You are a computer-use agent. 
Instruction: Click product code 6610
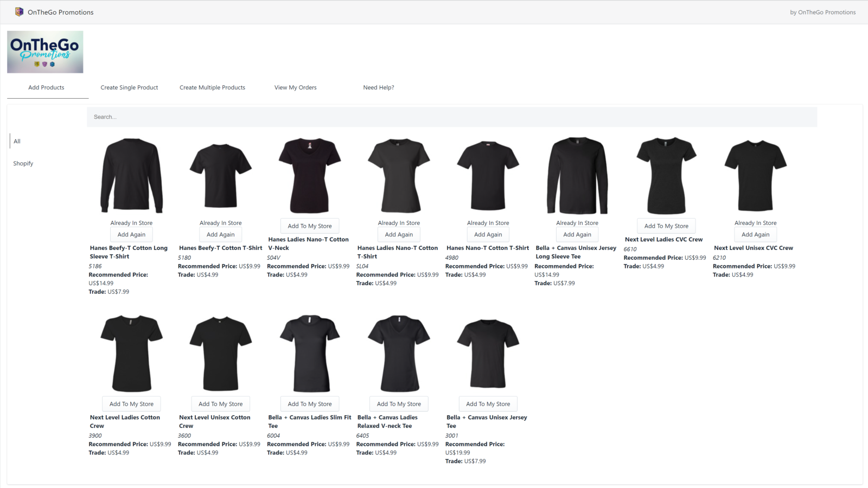(x=630, y=249)
